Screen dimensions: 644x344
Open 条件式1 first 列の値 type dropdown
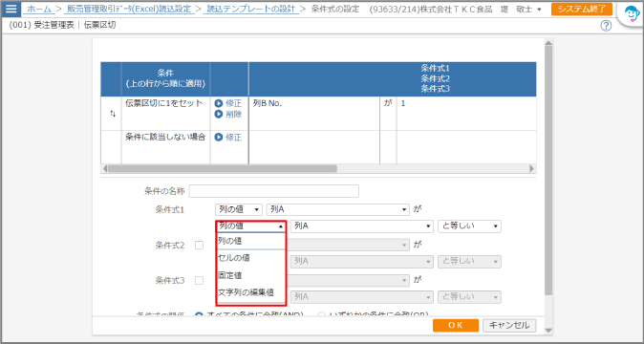coord(239,210)
